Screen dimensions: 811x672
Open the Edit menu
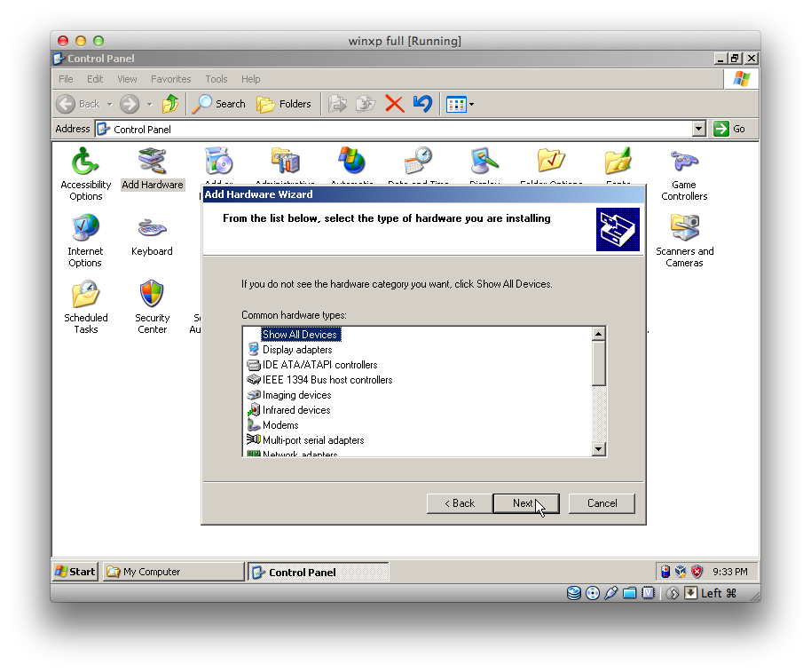tap(95, 79)
